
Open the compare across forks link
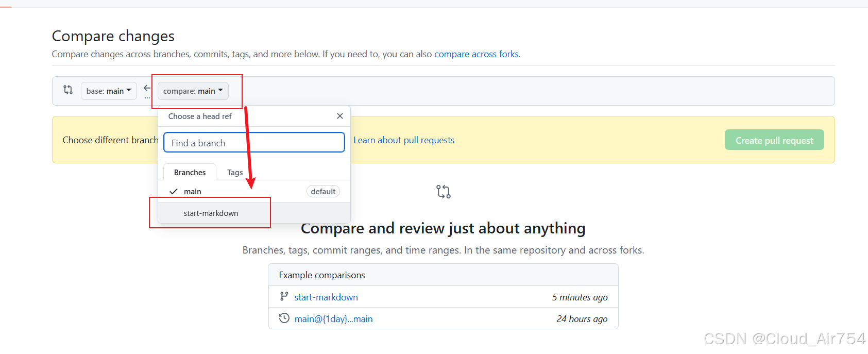click(476, 54)
